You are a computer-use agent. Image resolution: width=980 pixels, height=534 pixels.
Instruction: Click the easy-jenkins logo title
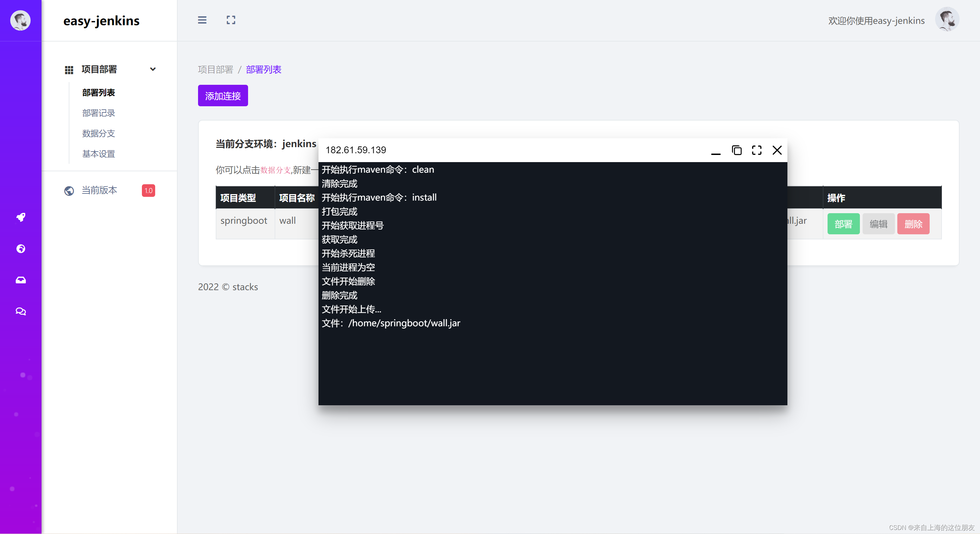pyautogui.click(x=102, y=20)
